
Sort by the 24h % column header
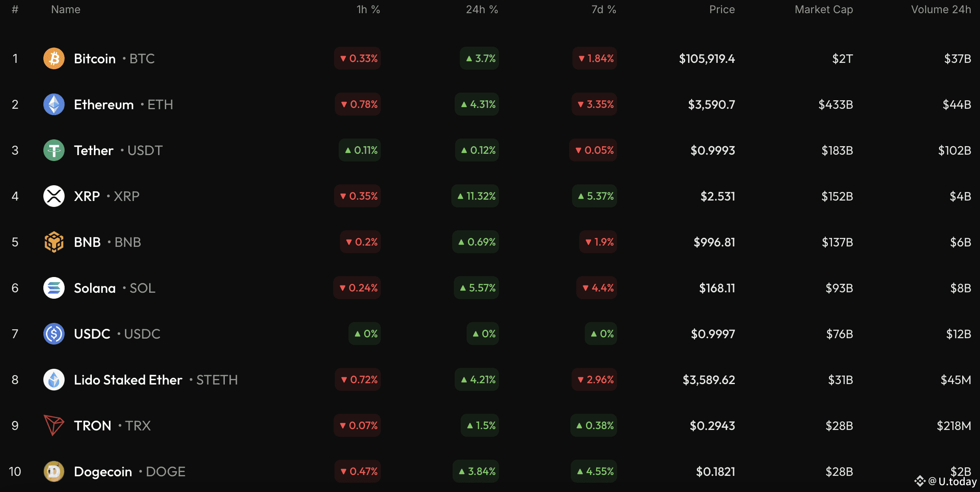pyautogui.click(x=482, y=9)
